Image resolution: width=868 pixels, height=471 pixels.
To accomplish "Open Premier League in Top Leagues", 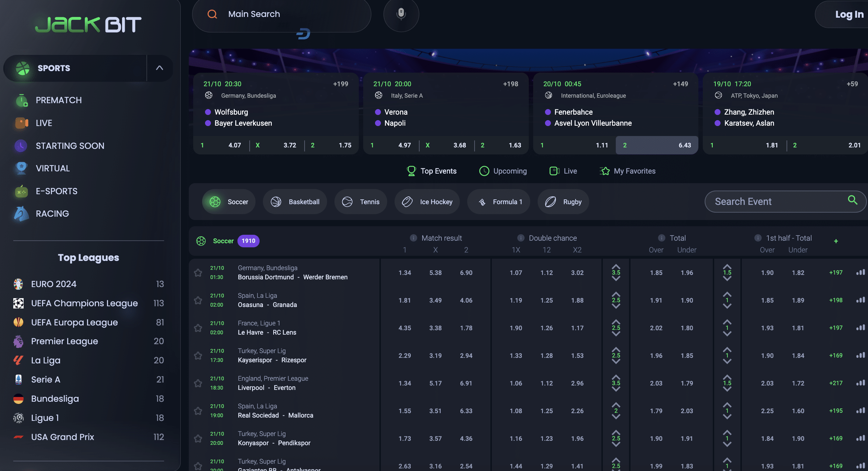I will click(x=88, y=341).
